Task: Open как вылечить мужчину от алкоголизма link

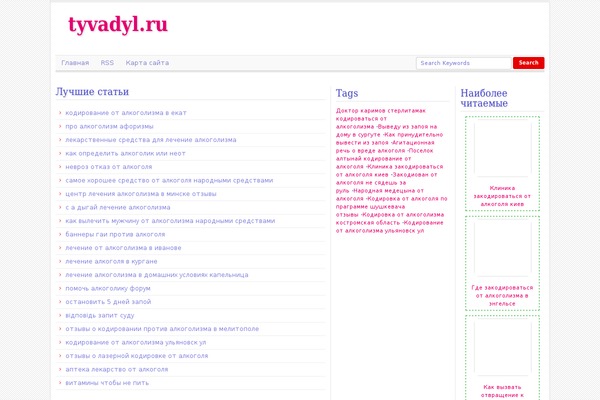Action: 170,221
